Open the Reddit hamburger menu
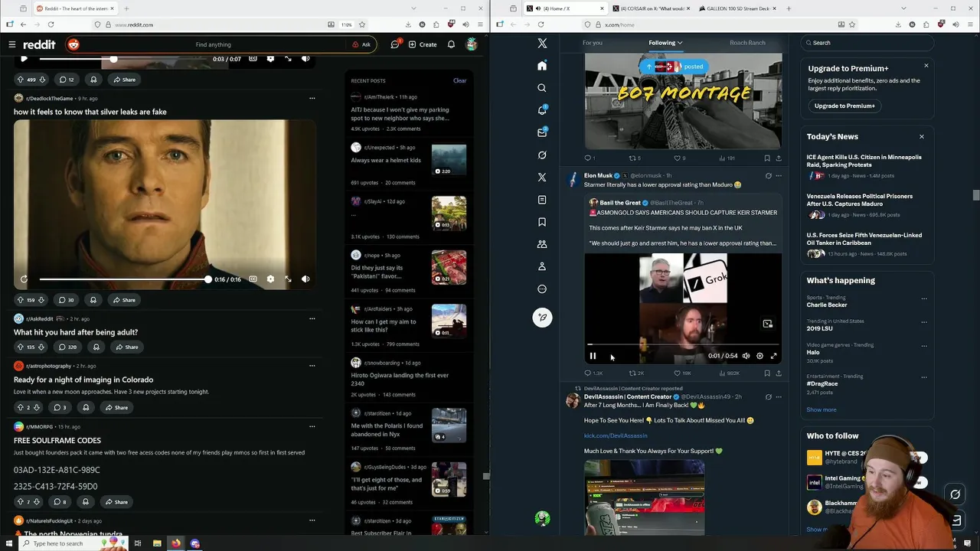 pyautogui.click(x=12, y=44)
